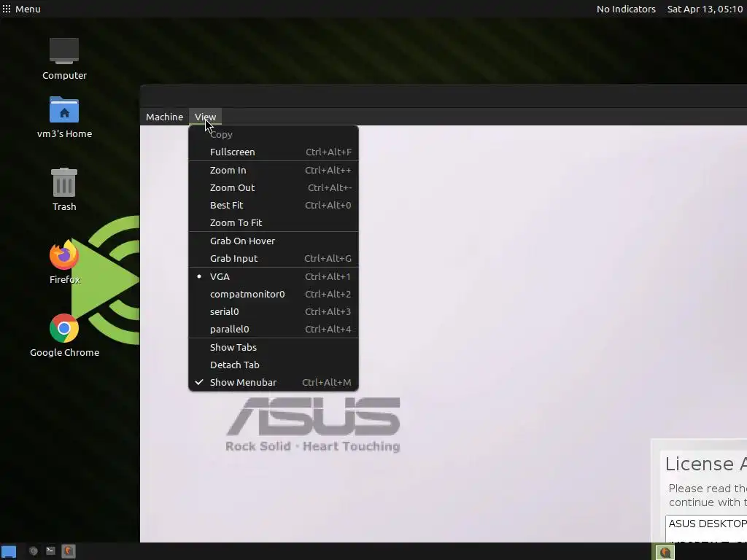
Task: Choose Best Fit in View menu
Action: pos(274,205)
